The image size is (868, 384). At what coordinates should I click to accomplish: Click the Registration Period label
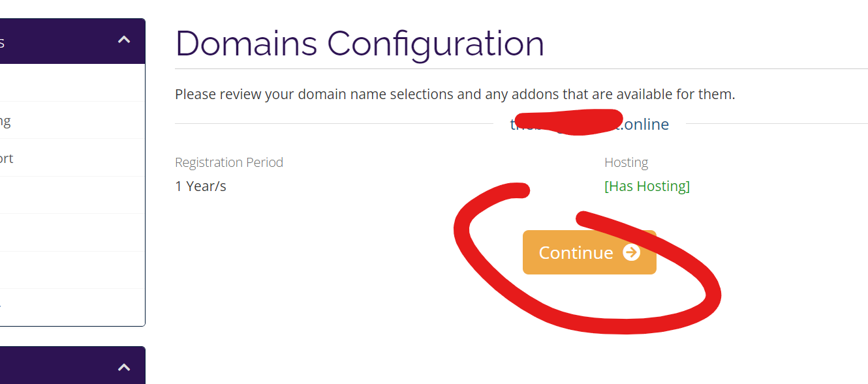(x=229, y=162)
